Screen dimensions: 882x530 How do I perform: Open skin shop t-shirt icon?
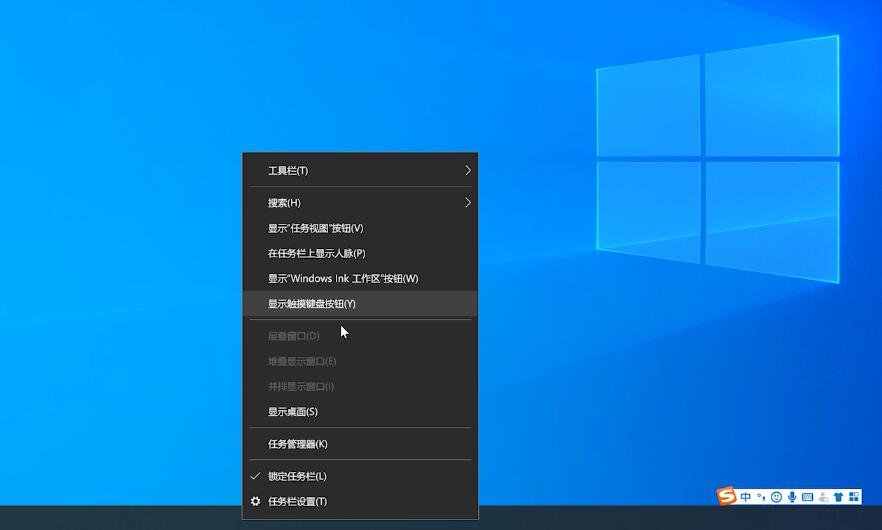839,497
